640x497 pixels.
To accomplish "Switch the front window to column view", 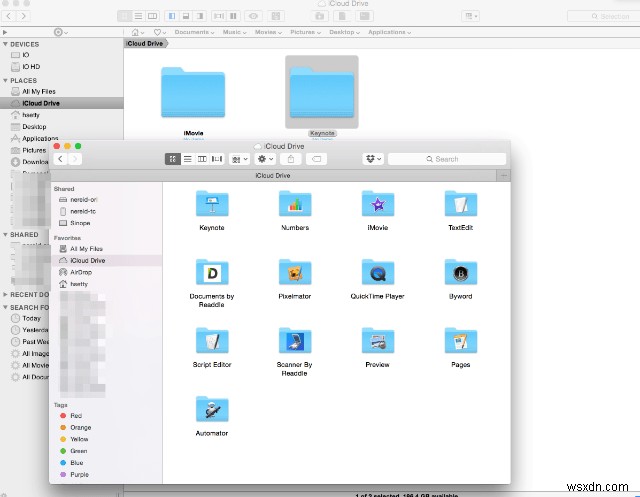I will pos(202,159).
